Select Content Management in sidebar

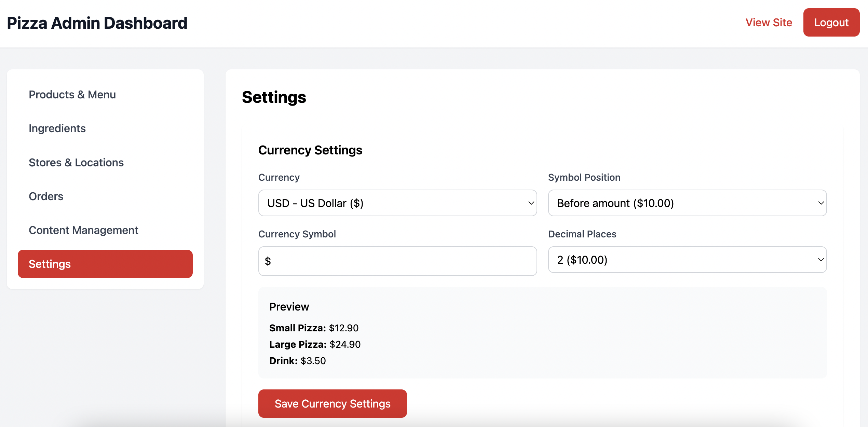coord(83,230)
